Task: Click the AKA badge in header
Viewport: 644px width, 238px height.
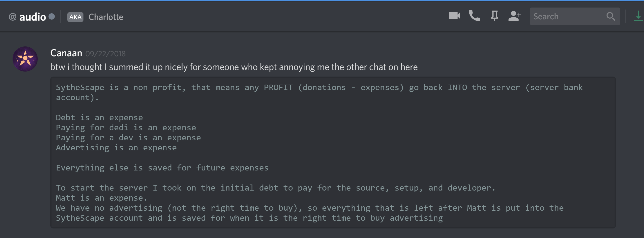Action: (x=75, y=17)
